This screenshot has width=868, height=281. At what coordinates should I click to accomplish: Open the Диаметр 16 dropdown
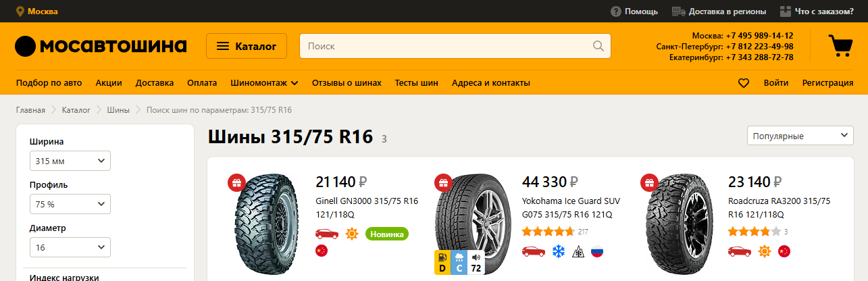click(x=70, y=247)
